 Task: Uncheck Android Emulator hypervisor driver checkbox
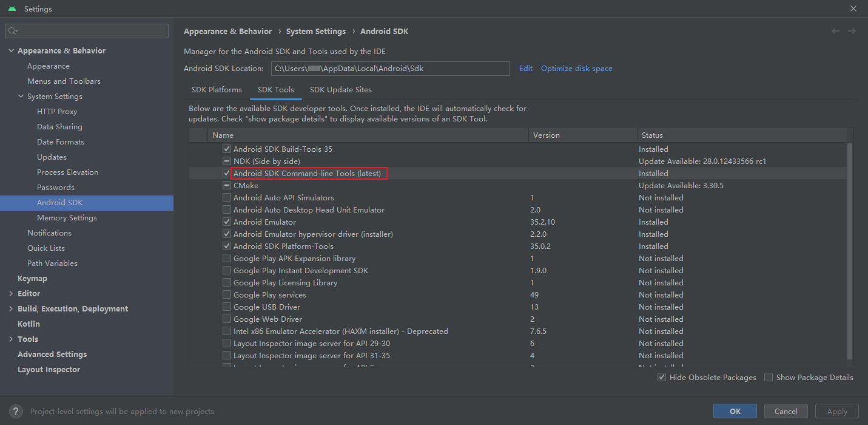pyautogui.click(x=227, y=234)
